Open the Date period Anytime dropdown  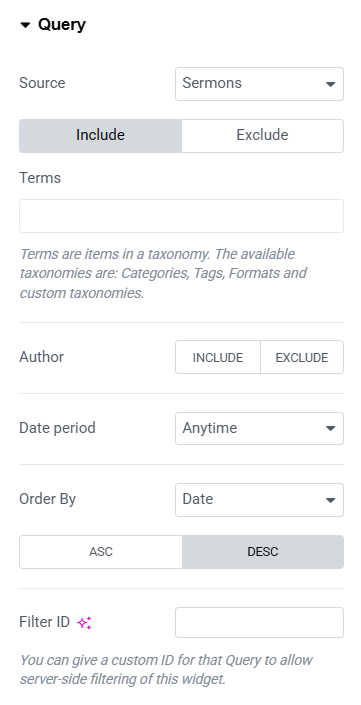259,428
